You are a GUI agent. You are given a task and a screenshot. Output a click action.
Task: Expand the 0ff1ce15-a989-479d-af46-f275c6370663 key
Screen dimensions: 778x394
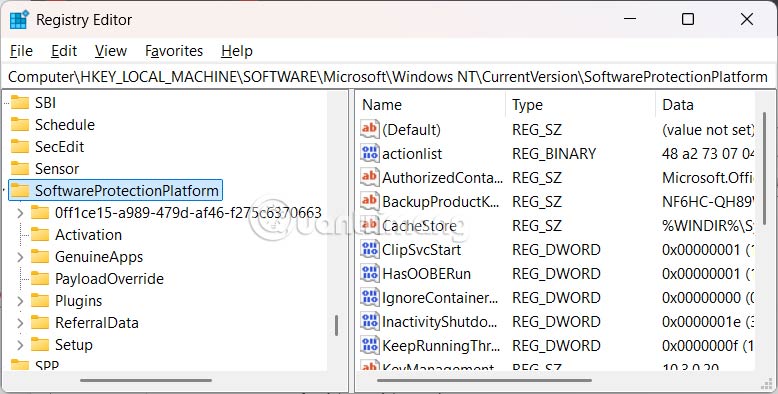tap(20, 213)
